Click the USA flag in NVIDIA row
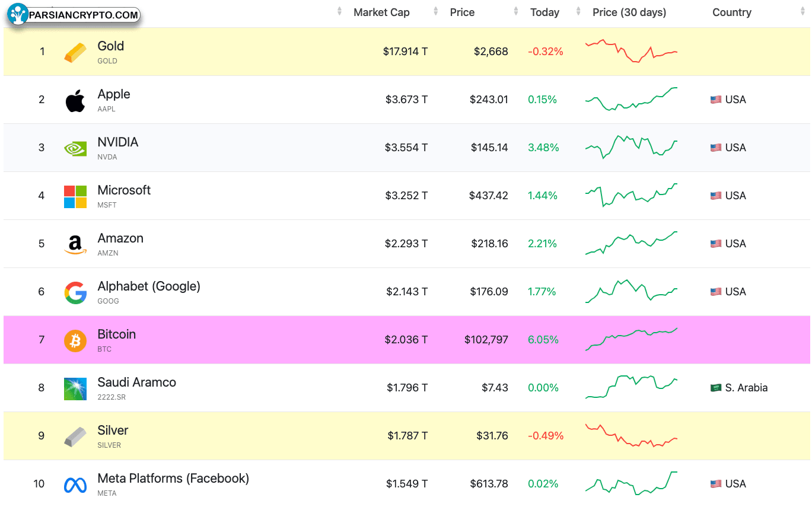 click(x=716, y=148)
